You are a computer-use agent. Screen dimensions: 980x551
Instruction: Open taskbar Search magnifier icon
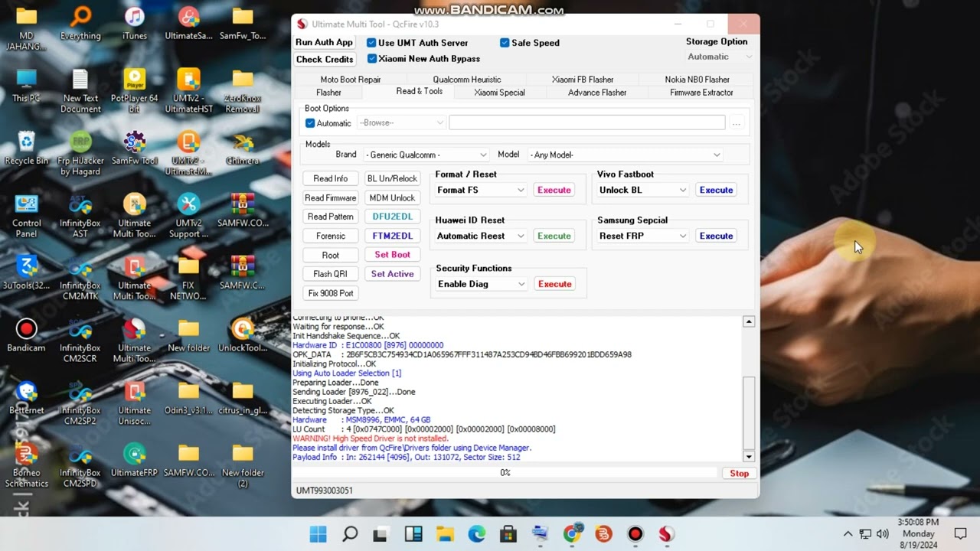(350, 534)
